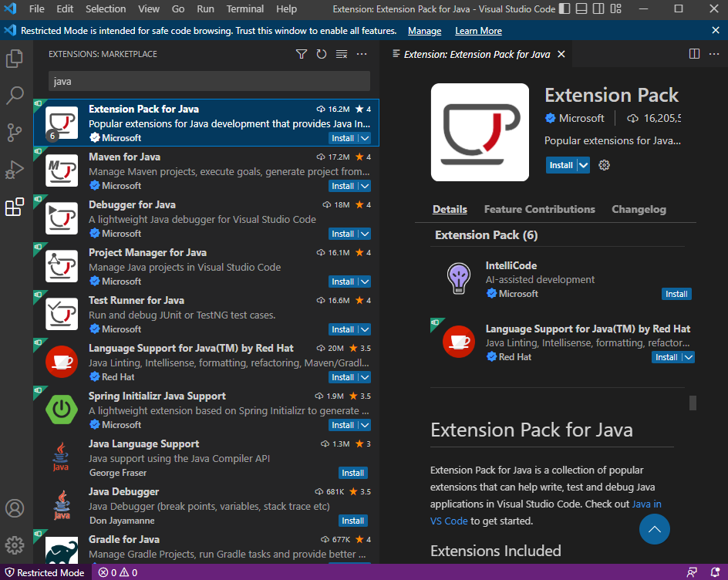Viewport: 728px width, 580px height.
Task: Toggle primary side bar layout icon
Action: [x=564, y=8]
